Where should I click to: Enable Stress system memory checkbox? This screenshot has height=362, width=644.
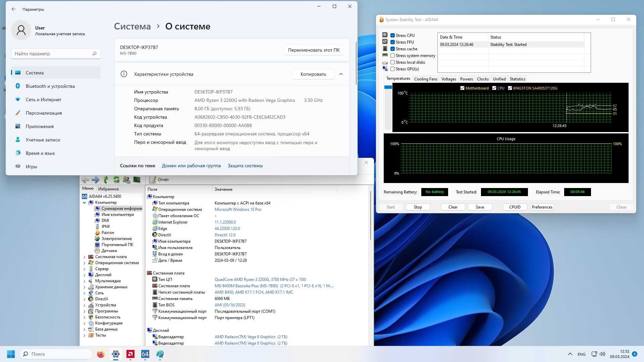click(392, 55)
